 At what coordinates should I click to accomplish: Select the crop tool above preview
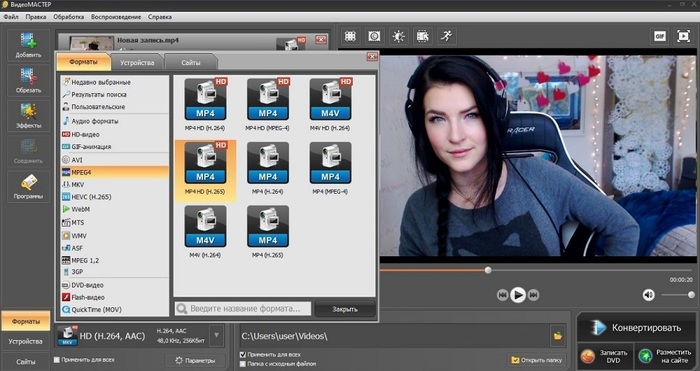[350, 36]
